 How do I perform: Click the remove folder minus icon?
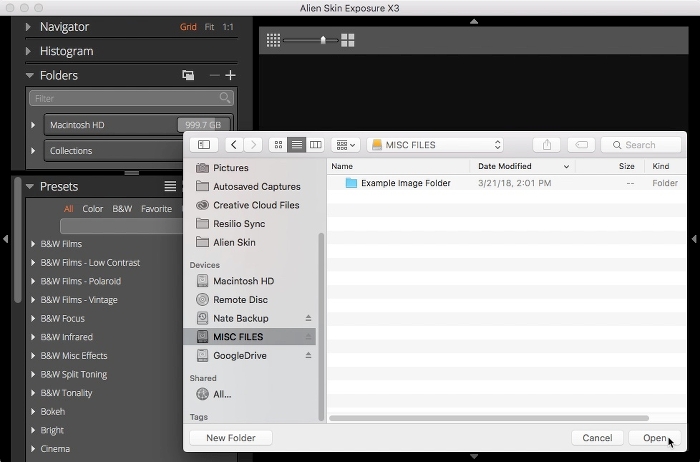[214, 75]
